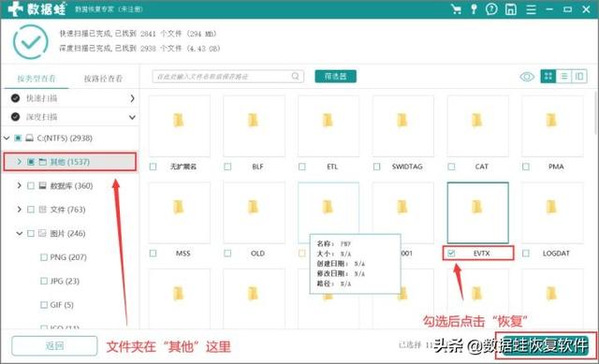The width and height of the screenshot is (599, 364).
Task: Collapse the C:(NTFS) (2938) tree node
Action: tap(7, 138)
